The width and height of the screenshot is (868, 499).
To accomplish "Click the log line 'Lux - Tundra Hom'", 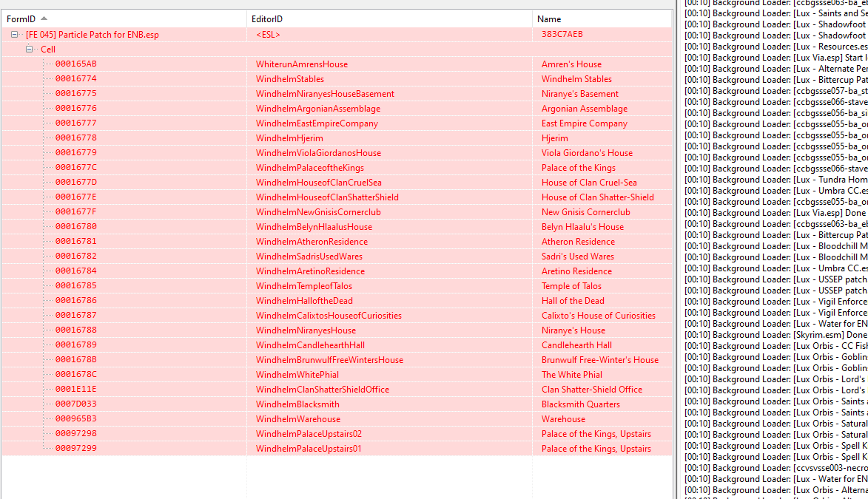I will click(776, 180).
